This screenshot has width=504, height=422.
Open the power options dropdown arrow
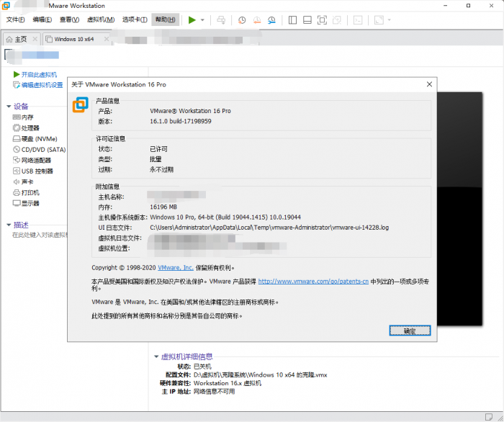tap(202, 20)
